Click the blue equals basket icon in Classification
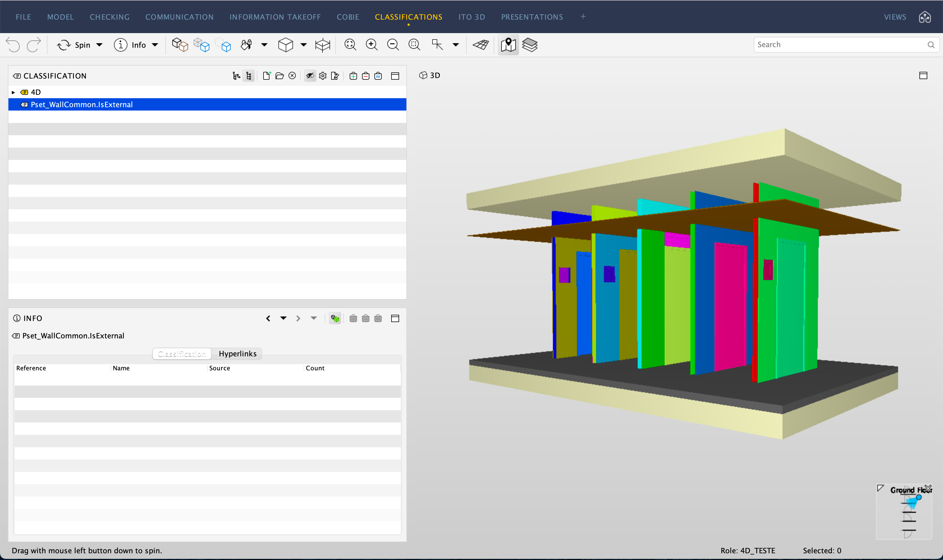Screen dimensions: 943x560 378,76
